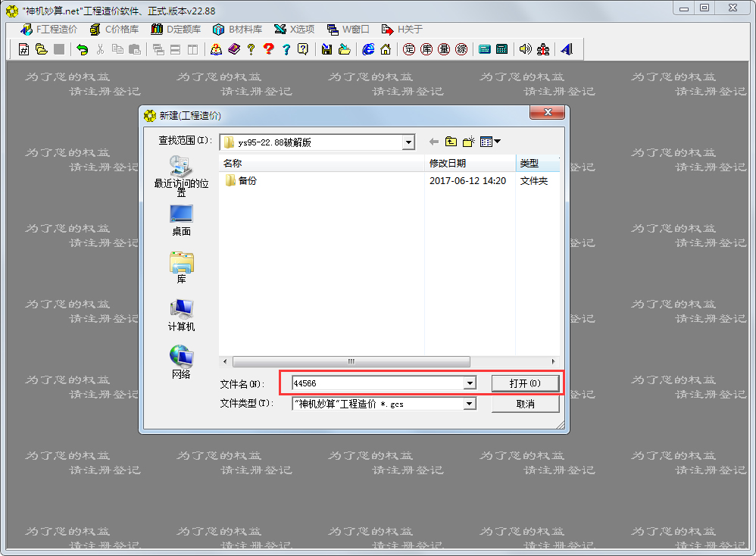Screen dimensions: 756x556
Task: Click the 打开(O) button
Action: [x=525, y=383]
